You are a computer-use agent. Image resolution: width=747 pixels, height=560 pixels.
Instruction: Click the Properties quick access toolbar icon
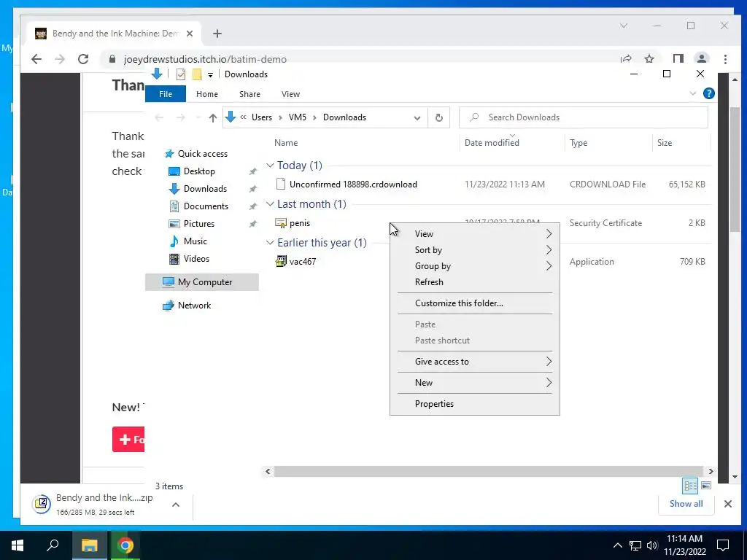(181, 74)
